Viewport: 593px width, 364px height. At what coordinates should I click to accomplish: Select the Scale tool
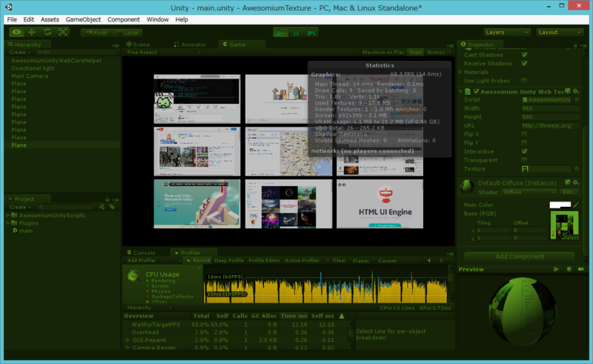click(63, 32)
